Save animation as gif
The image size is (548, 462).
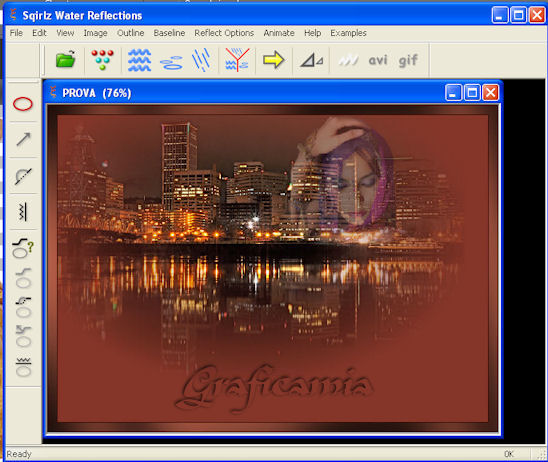click(x=408, y=60)
